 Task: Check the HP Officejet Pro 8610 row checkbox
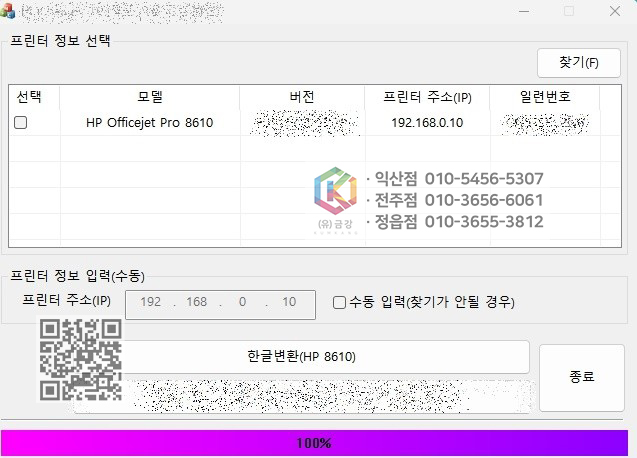point(20,122)
